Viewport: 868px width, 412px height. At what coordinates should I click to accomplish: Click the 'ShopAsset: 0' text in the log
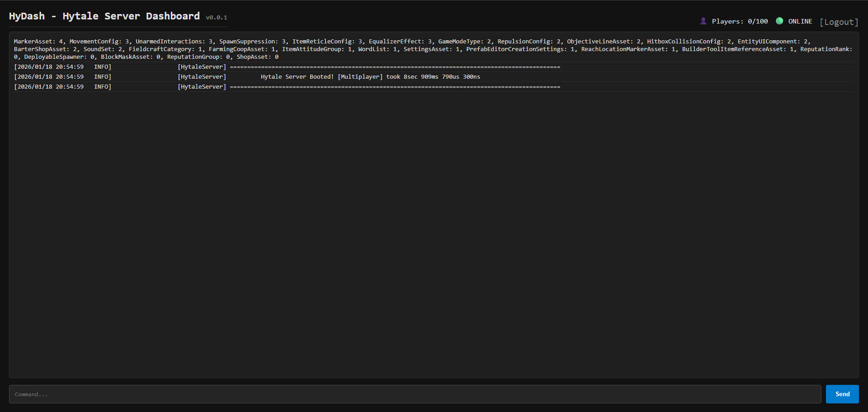pos(257,57)
